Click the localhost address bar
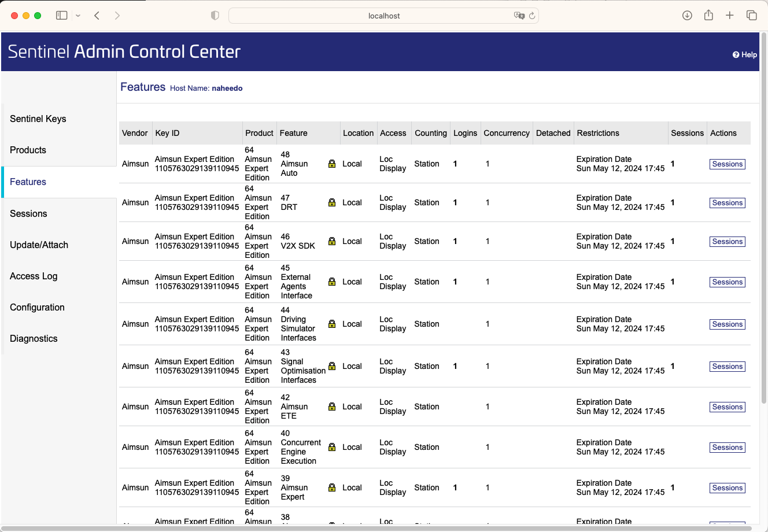Screen dimensions: 768x532 click(383, 16)
